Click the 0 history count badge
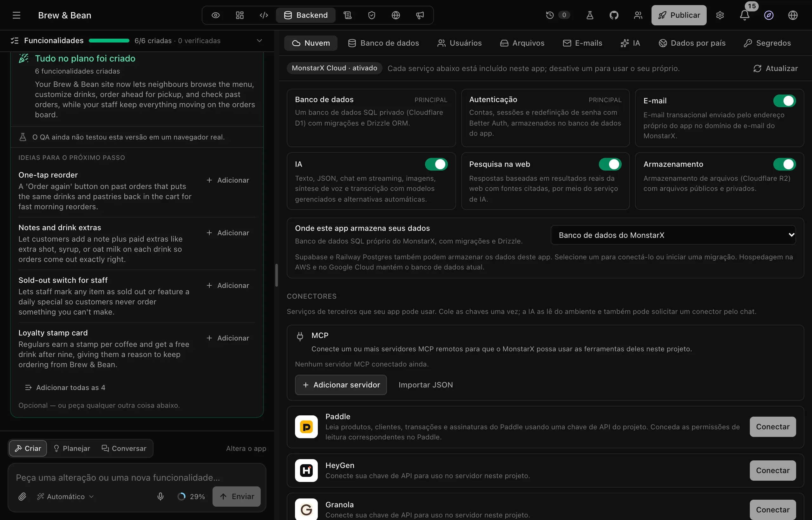812x520 pixels. [564, 15]
